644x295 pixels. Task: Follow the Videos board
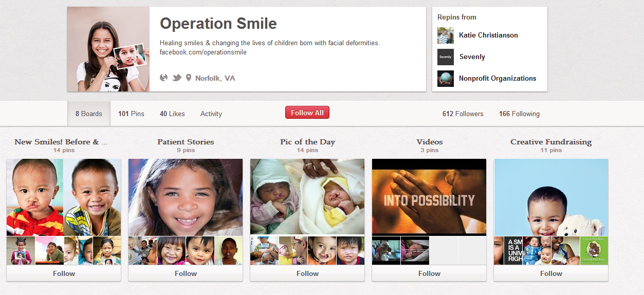(x=429, y=273)
